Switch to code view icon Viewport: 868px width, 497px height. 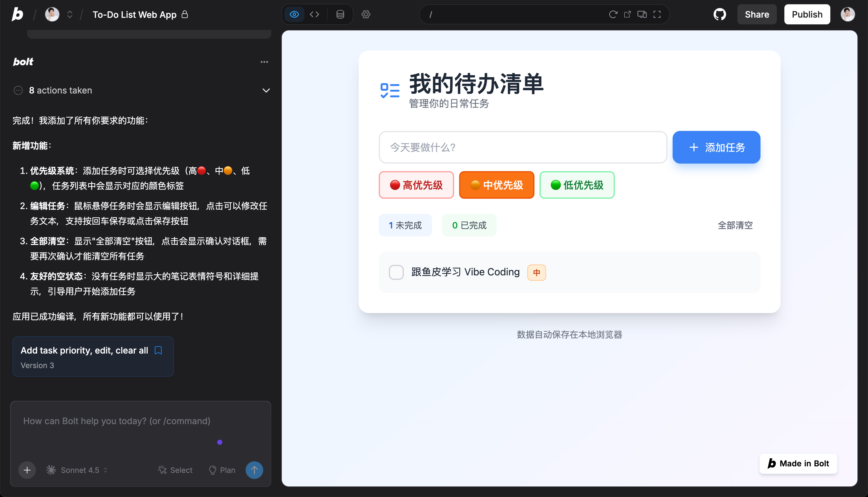[x=314, y=14]
